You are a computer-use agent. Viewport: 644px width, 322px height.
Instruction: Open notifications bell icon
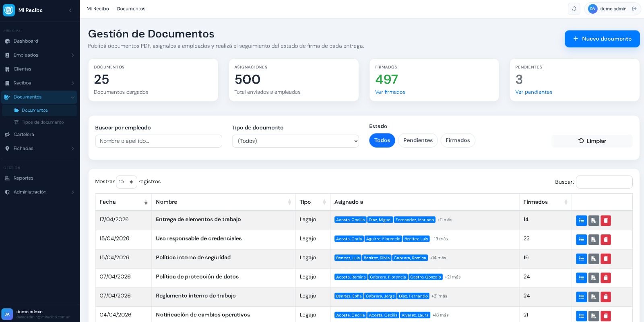(574, 9)
